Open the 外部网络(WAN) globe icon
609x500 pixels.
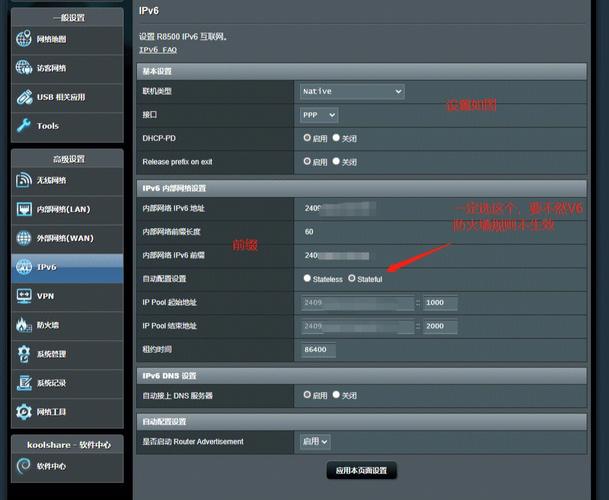coord(24,238)
